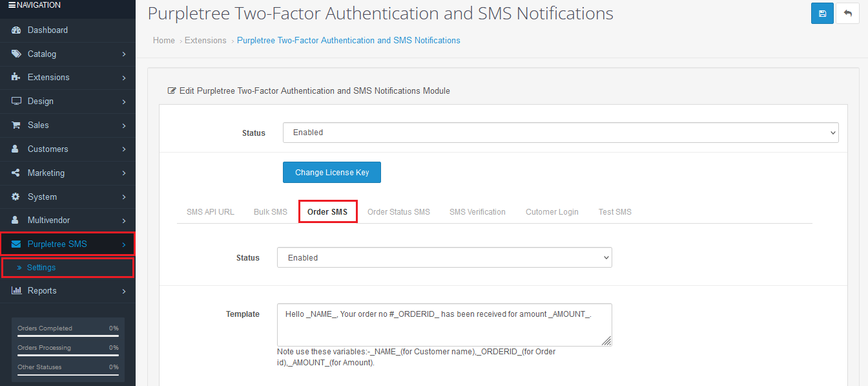This screenshot has height=386, width=868.
Task: Expand the Customers menu chevron
Action: pos(123,149)
